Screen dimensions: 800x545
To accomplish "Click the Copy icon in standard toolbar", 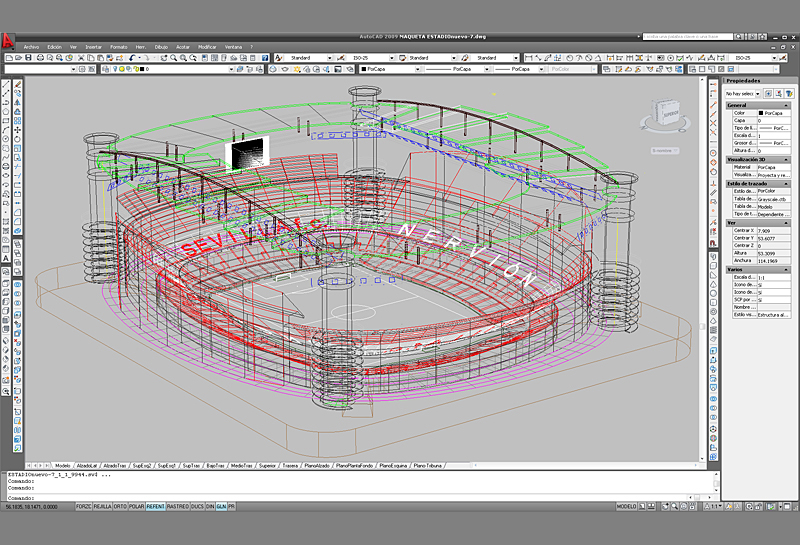I will pos(91,58).
